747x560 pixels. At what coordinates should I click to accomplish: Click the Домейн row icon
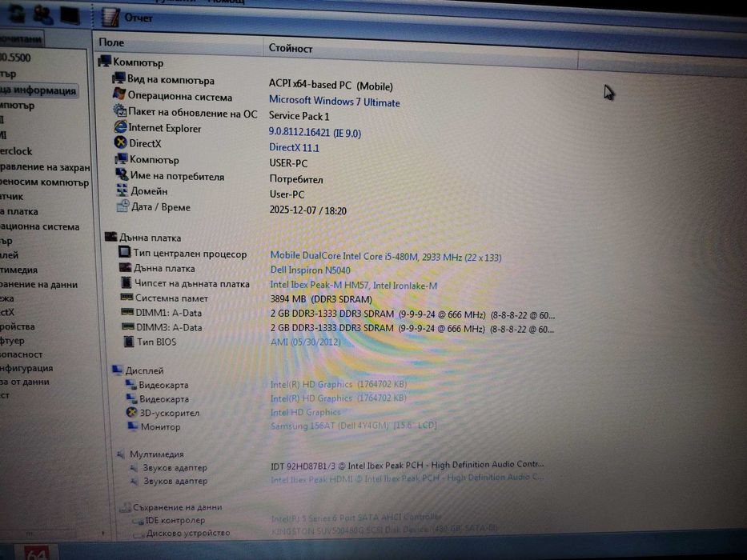(x=122, y=190)
